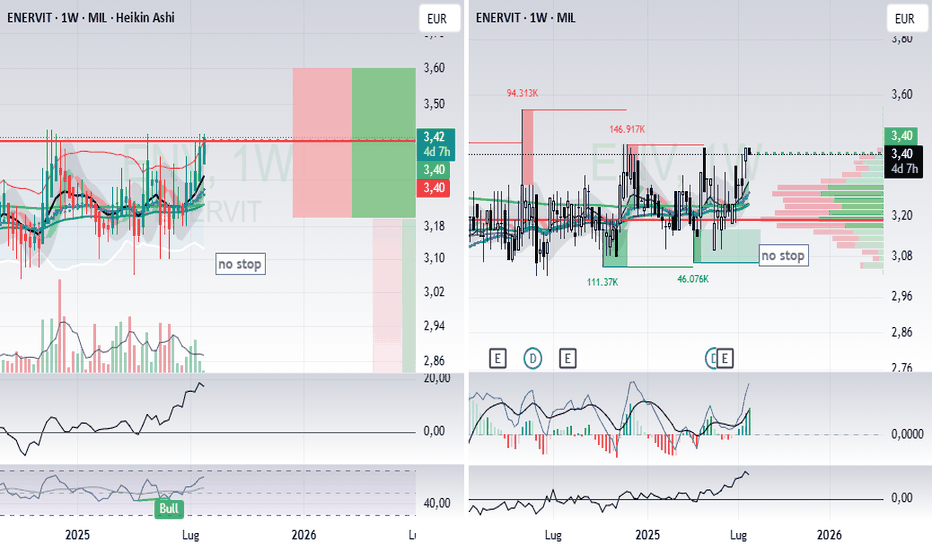Viewport: 932px width, 550px height.
Task: Click the E earnings marker just before the D marker
Action: tap(498, 359)
